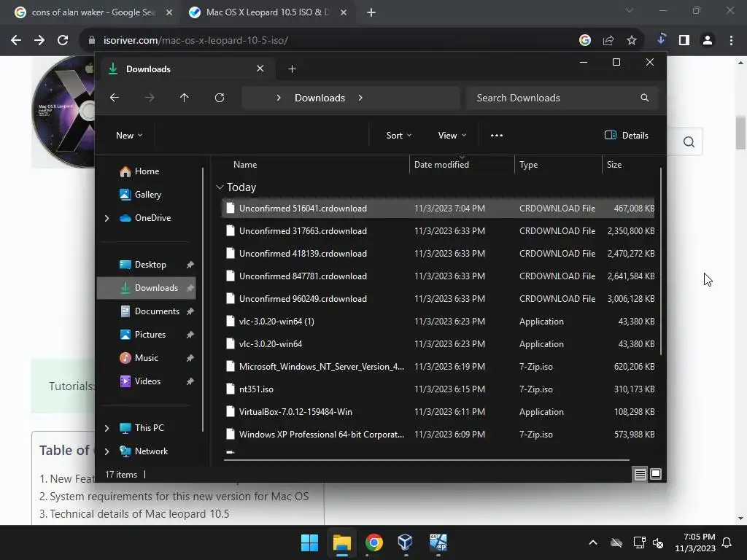Select Unconfirmed 317663.crdownload file
The width and height of the screenshot is (747, 560).
point(438,231)
